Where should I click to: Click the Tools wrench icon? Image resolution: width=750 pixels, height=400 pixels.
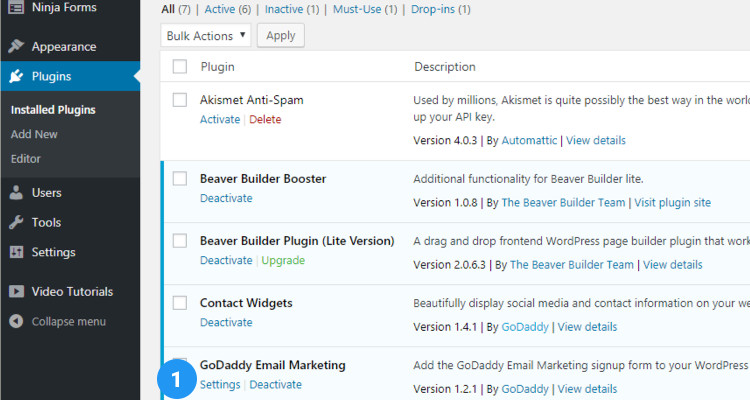(x=16, y=222)
